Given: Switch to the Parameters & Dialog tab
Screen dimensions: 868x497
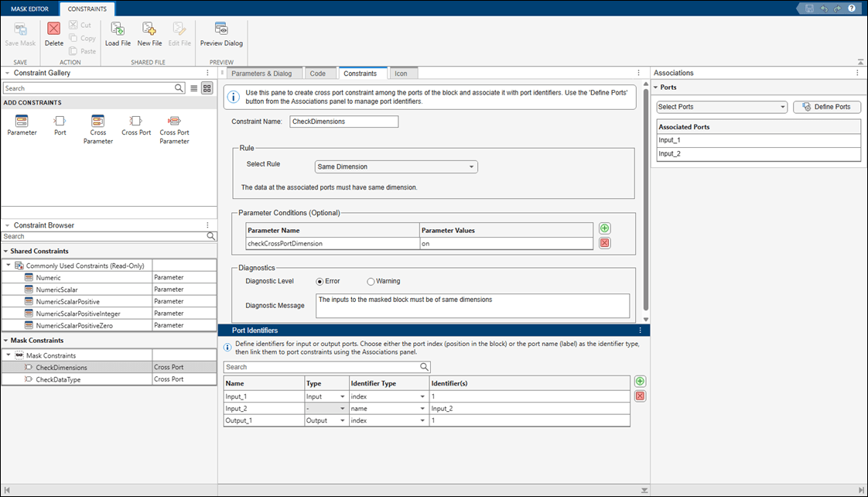Looking at the screenshot, I should point(261,74).
